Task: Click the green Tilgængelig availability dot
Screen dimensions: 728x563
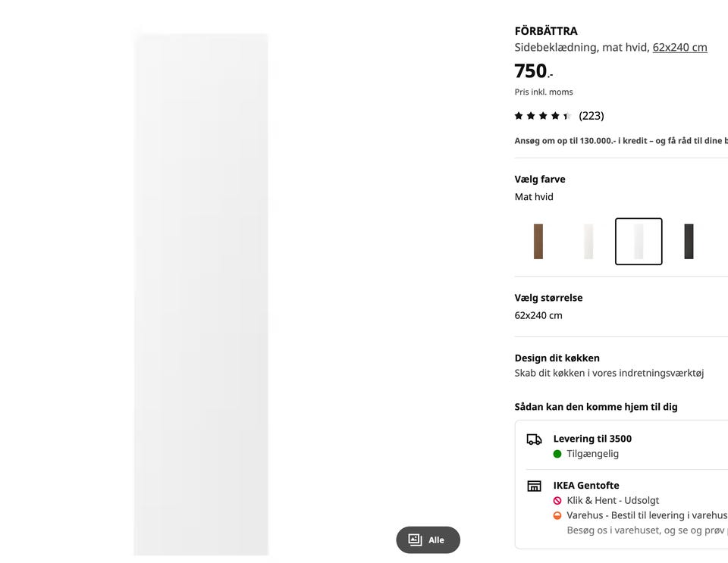Action: [557, 454]
